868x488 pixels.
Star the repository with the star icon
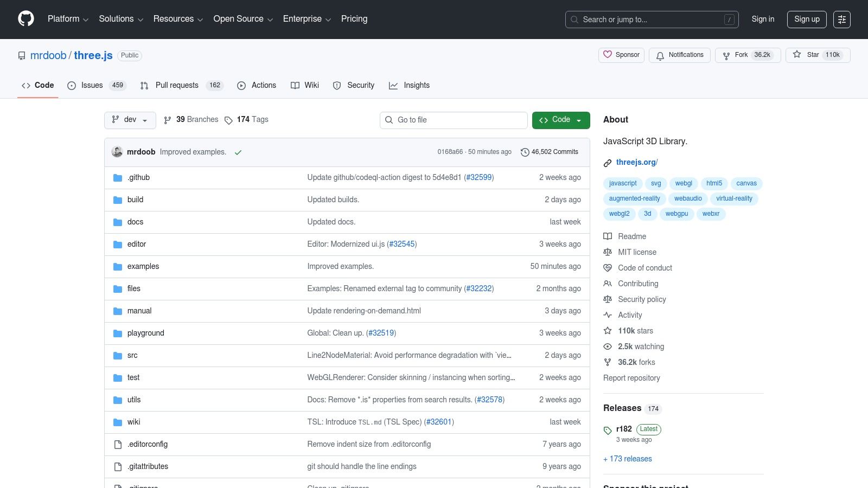(x=797, y=55)
